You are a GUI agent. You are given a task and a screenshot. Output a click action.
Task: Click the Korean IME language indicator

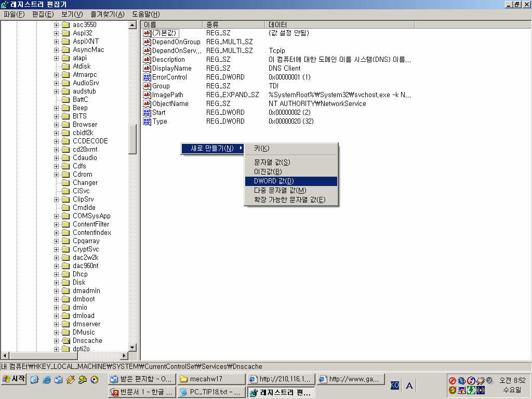395,385
